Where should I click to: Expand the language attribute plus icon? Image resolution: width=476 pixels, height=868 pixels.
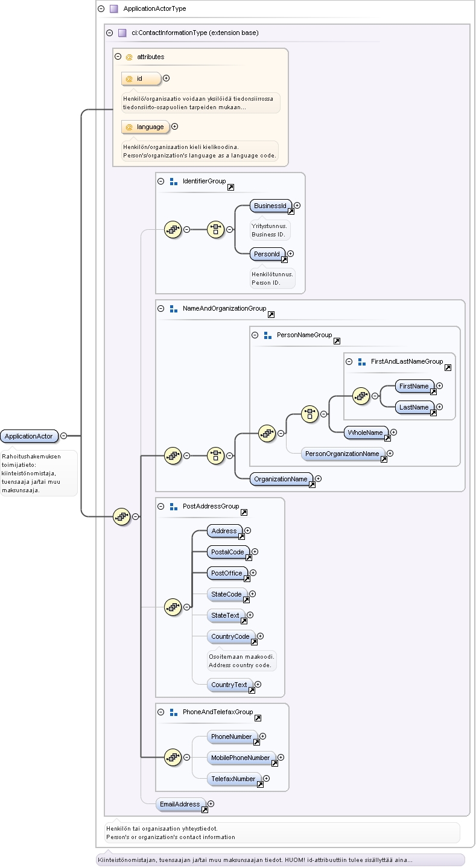pyautogui.click(x=175, y=127)
